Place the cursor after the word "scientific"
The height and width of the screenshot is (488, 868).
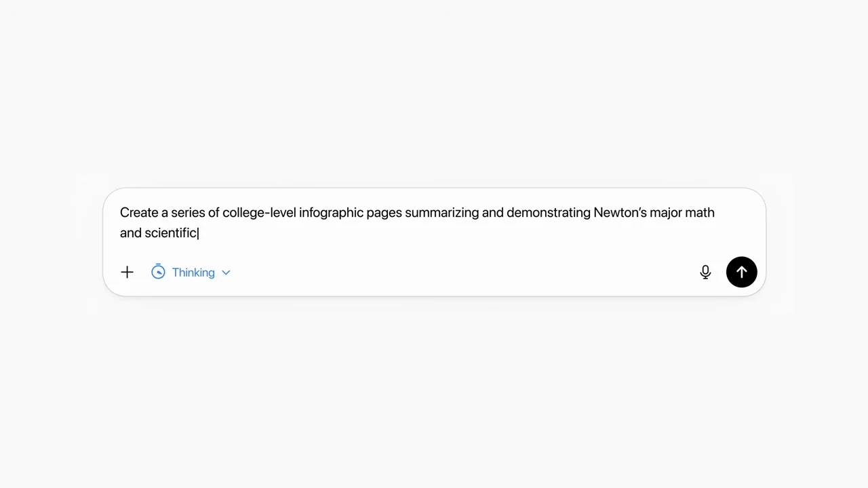pos(198,232)
